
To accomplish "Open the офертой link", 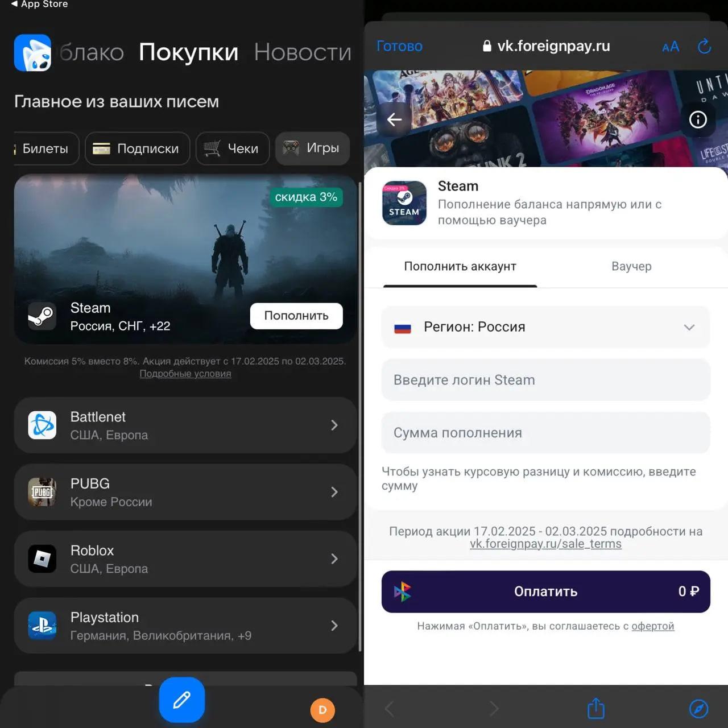I will [x=653, y=626].
